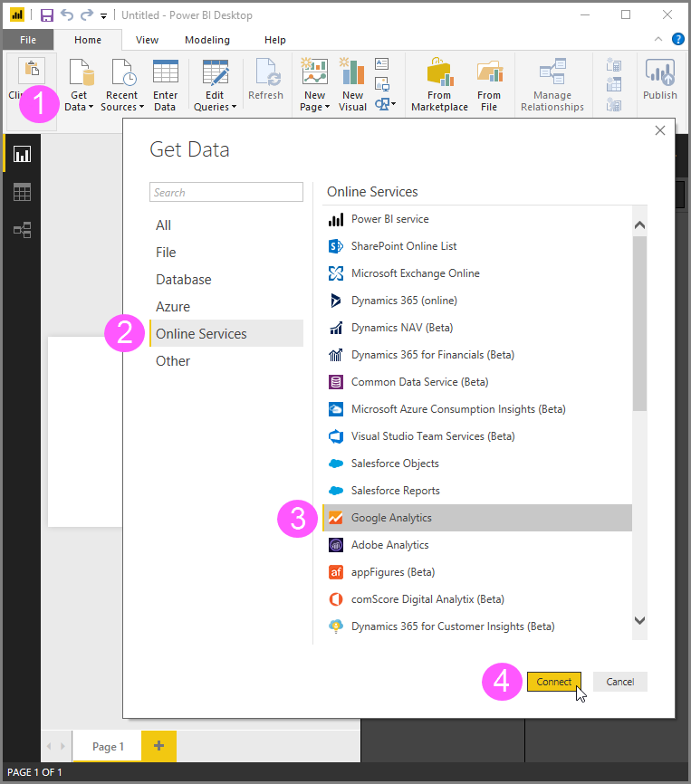Click the New Page icon
691x784 pixels.
point(314,72)
